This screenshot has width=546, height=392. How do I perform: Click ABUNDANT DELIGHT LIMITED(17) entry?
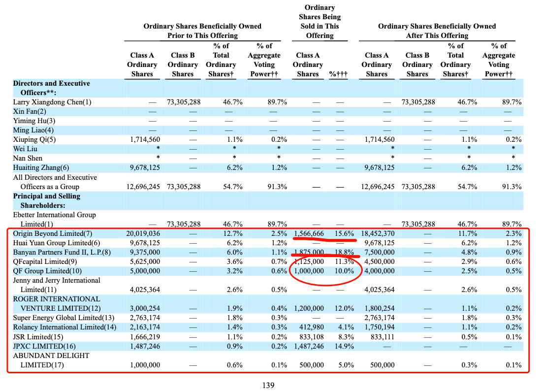click(x=51, y=360)
